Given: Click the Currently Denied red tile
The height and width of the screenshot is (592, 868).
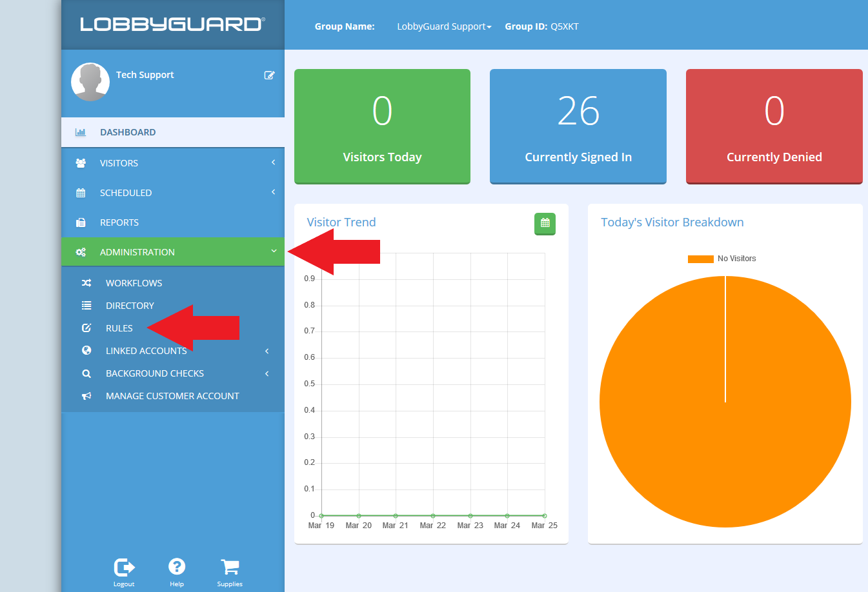Looking at the screenshot, I should coord(774,126).
